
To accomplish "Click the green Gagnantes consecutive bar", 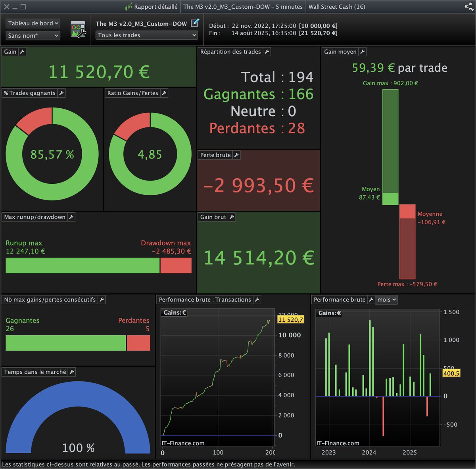I will point(66,343).
